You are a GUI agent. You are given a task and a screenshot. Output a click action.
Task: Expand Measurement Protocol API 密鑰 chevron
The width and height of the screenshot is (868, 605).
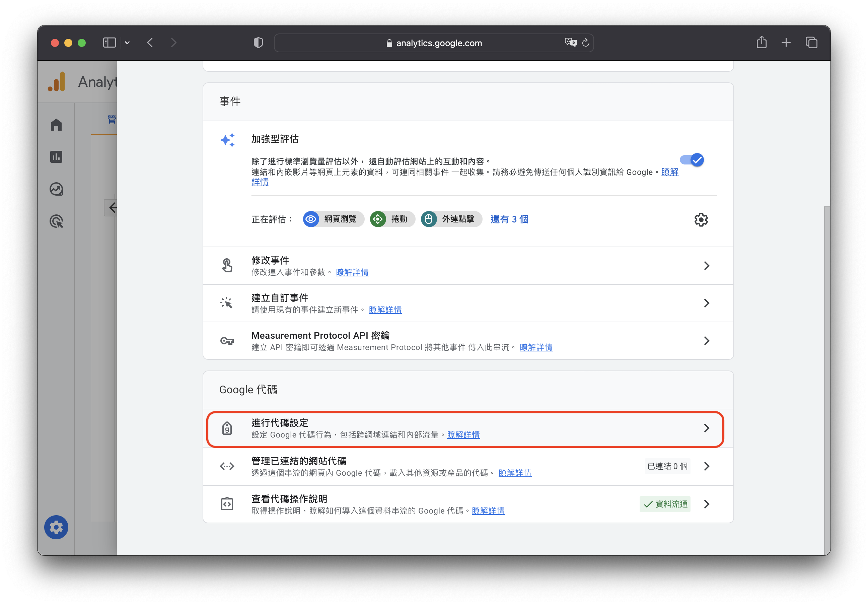pos(706,340)
